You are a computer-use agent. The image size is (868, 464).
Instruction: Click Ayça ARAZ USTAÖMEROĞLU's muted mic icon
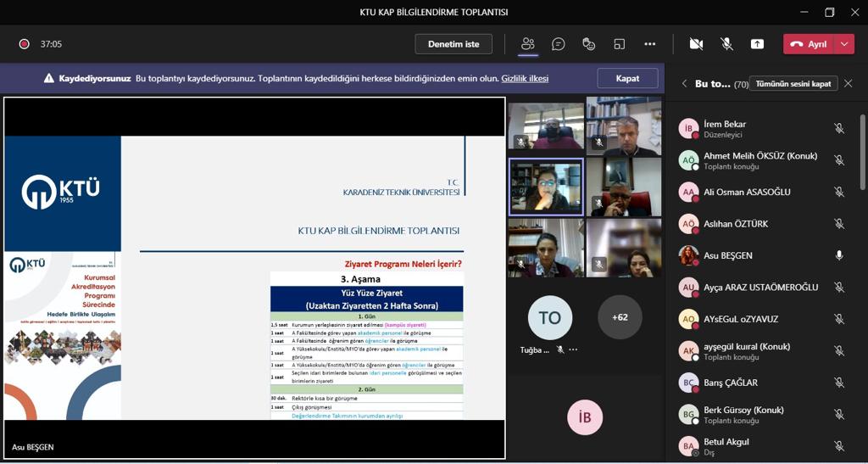pyautogui.click(x=839, y=287)
